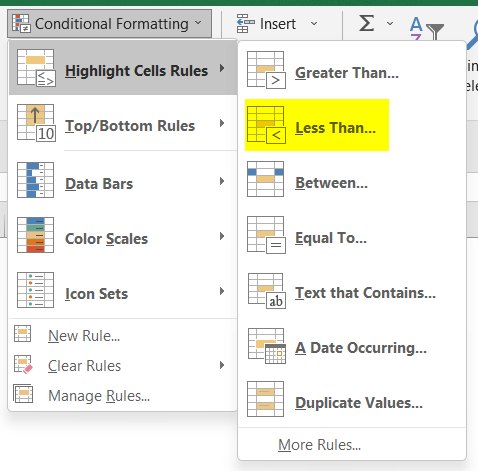Select the Highlight Cells Rules menu item
478x471 pixels.
pos(123,68)
